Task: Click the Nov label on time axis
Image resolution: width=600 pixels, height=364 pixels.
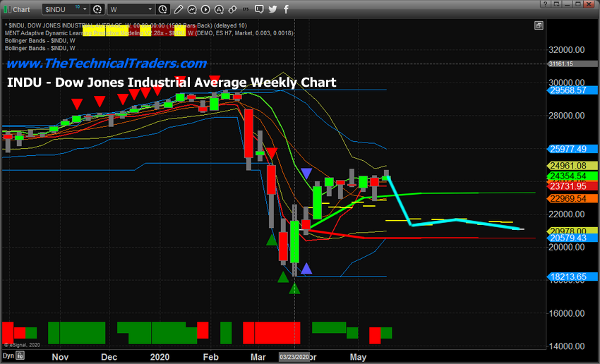Action: [x=60, y=357]
